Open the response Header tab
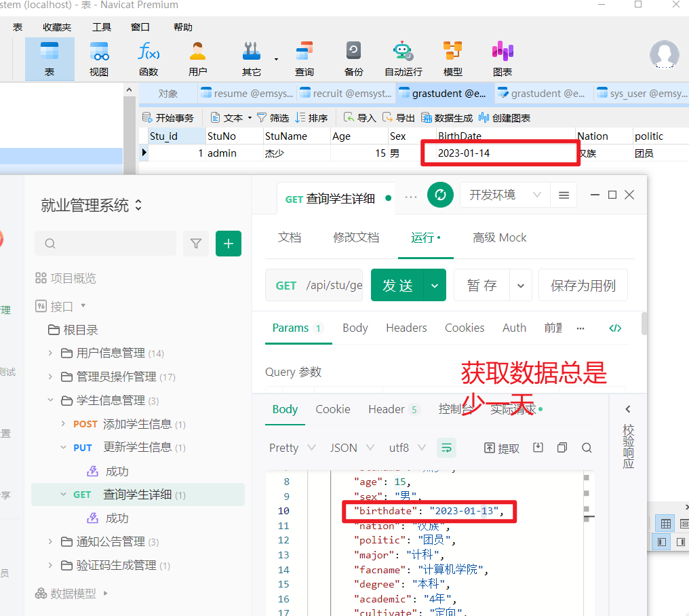This screenshot has height=616, width=689. coord(394,409)
